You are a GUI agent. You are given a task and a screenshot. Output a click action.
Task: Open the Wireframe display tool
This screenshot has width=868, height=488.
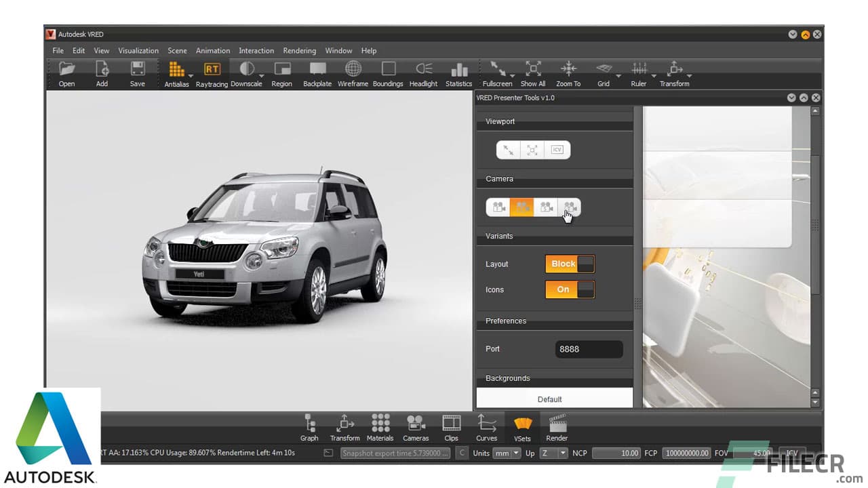tap(353, 71)
